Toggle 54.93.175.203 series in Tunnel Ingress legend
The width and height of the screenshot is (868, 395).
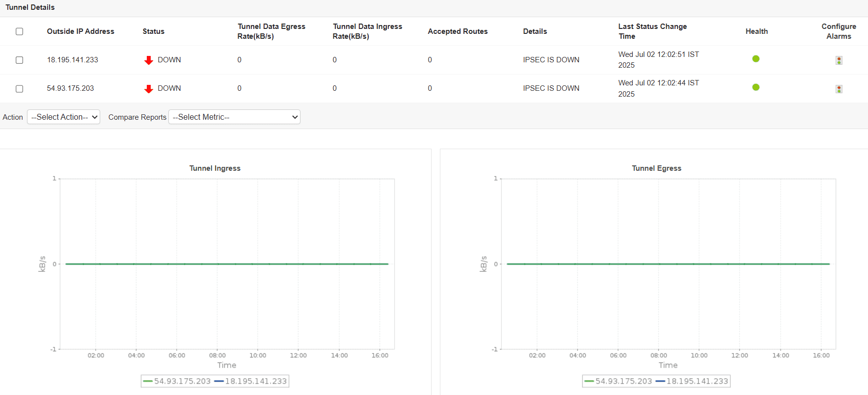click(x=177, y=381)
